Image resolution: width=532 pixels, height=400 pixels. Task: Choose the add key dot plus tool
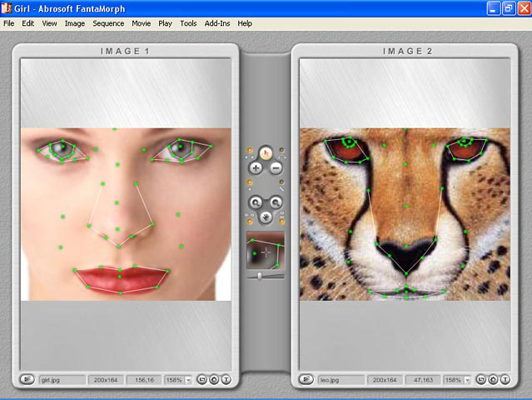(256, 168)
